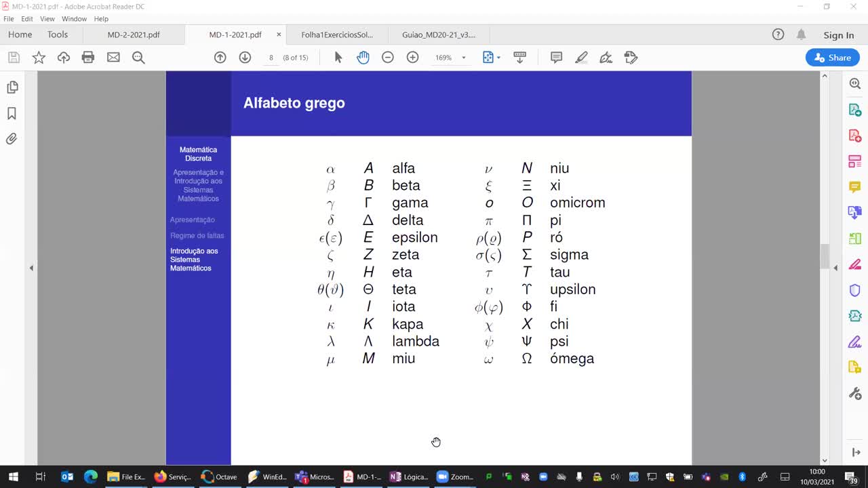This screenshot has height=488, width=868.
Task: Click the document scrollbar down arrow
Action: [825, 460]
